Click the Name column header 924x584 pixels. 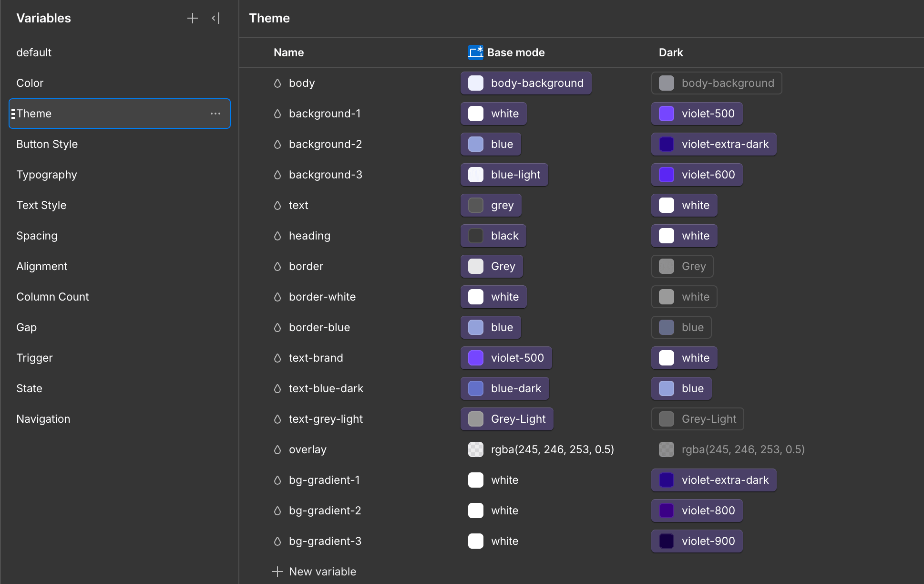click(288, 52)
